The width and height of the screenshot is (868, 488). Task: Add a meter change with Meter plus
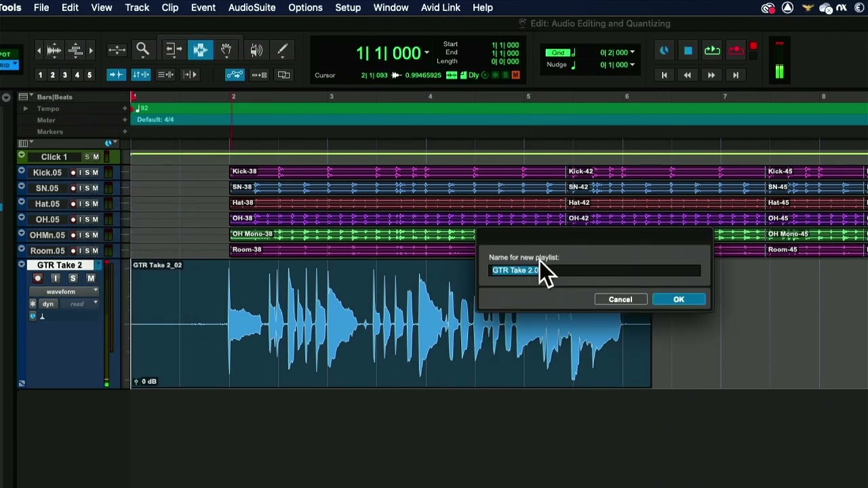coord(125,120)
